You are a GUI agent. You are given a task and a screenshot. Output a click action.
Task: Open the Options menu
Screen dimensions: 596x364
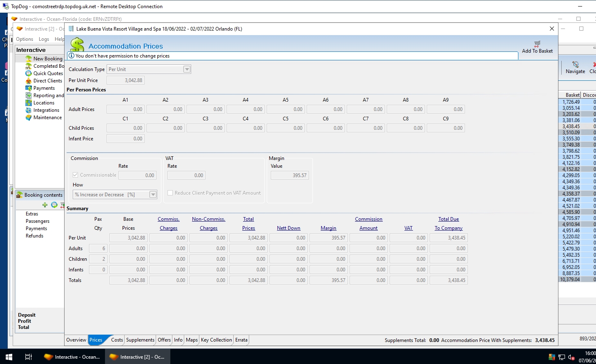(25, 39)
